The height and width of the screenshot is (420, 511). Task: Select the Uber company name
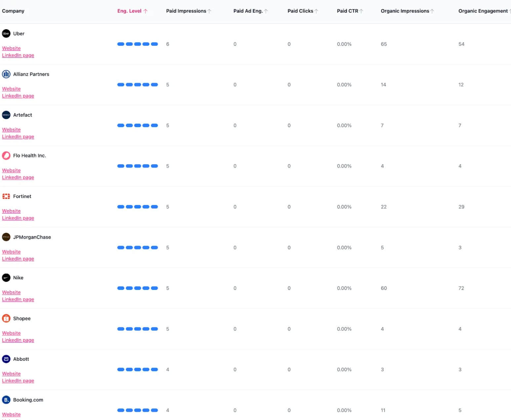pos(19,33)
